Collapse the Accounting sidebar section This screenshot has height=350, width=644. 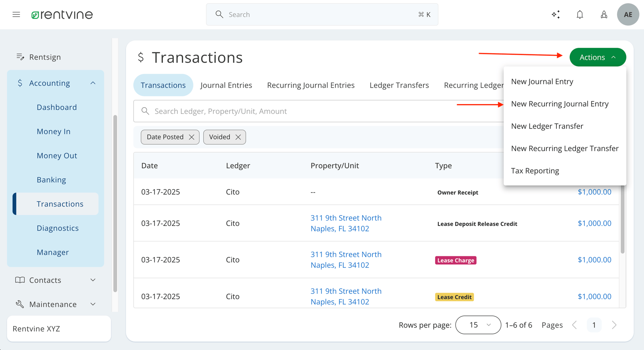pyautogui.click(x=93, y=83)
